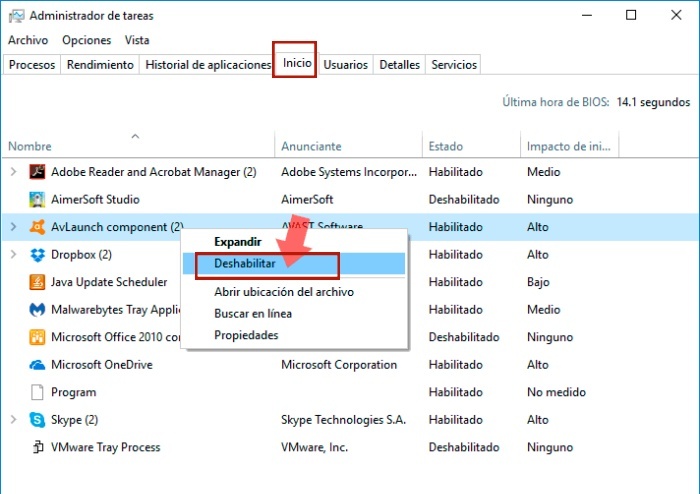Open the Historial de aplicaciones tab
This screenshot has height=494, width=700.
[x=208, y=65]
